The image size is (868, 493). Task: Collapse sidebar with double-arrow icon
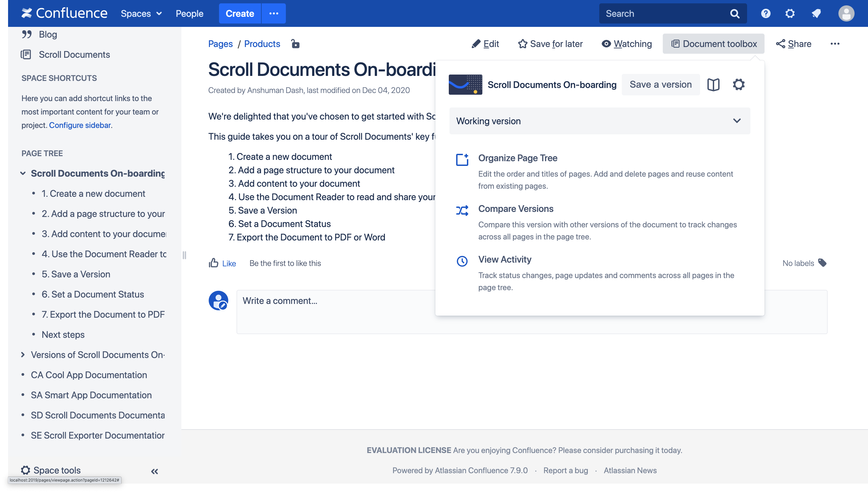[155, 471]
